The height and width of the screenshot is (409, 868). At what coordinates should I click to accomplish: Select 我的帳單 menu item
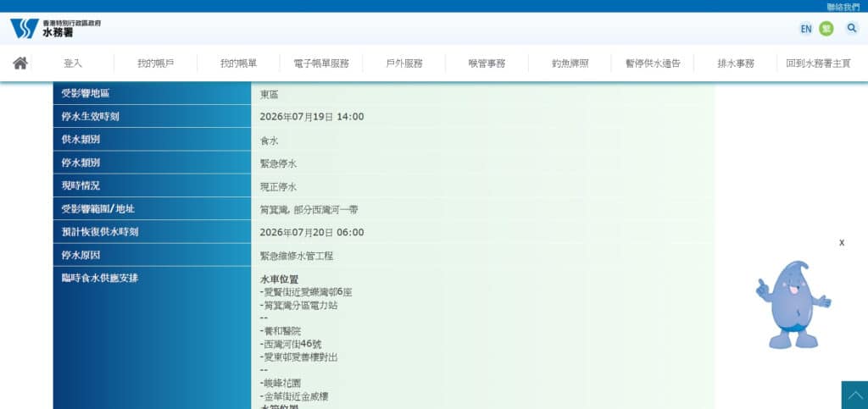(x=238, y=63)
